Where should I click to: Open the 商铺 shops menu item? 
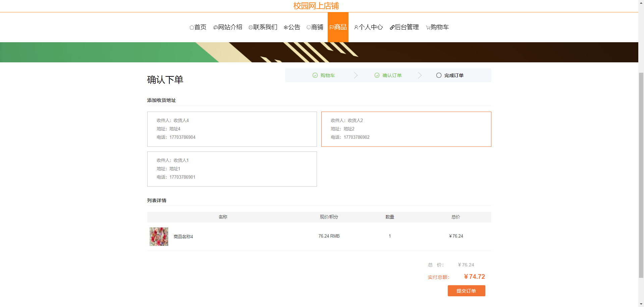(x=315, y=27)
